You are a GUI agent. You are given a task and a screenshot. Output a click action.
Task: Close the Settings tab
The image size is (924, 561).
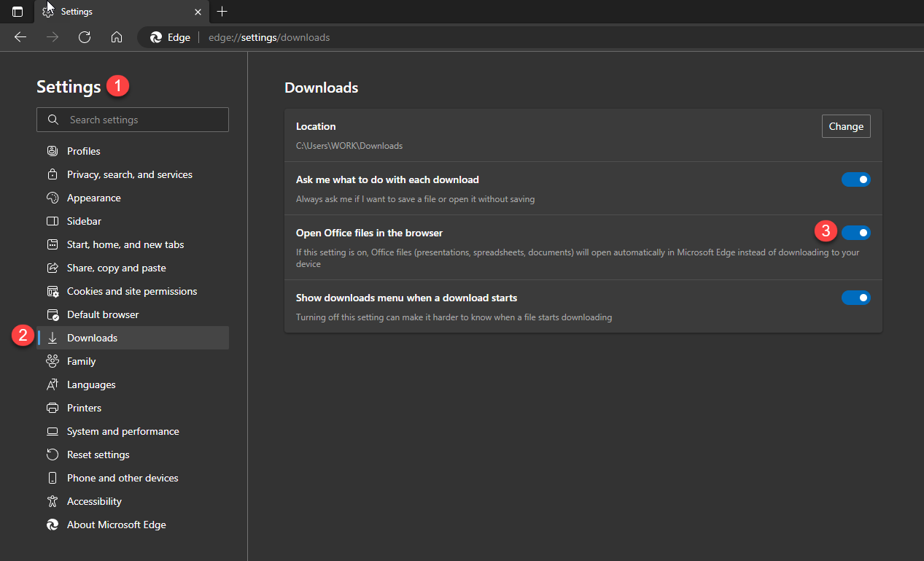[198, 12]
